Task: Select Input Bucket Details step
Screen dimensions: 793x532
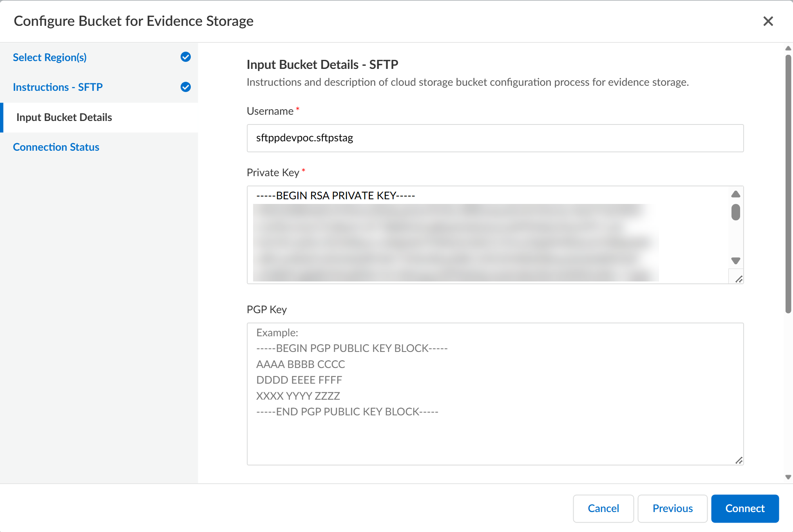Action: [64, 117]
